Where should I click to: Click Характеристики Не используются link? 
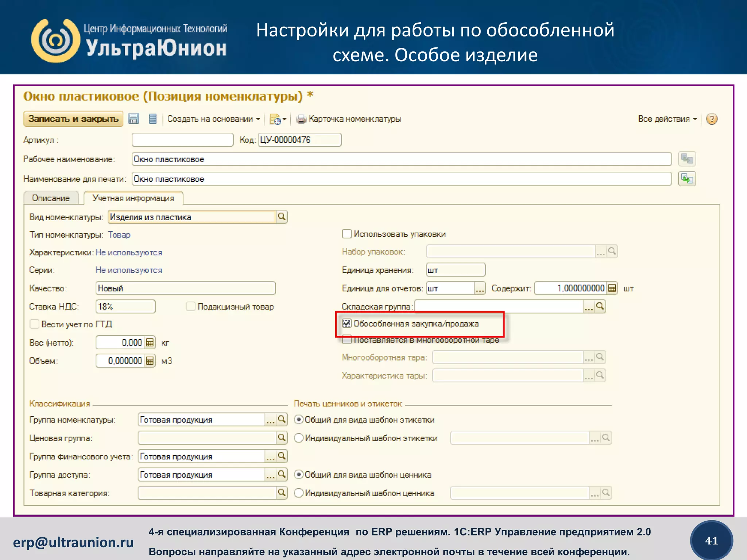point(129,252)
